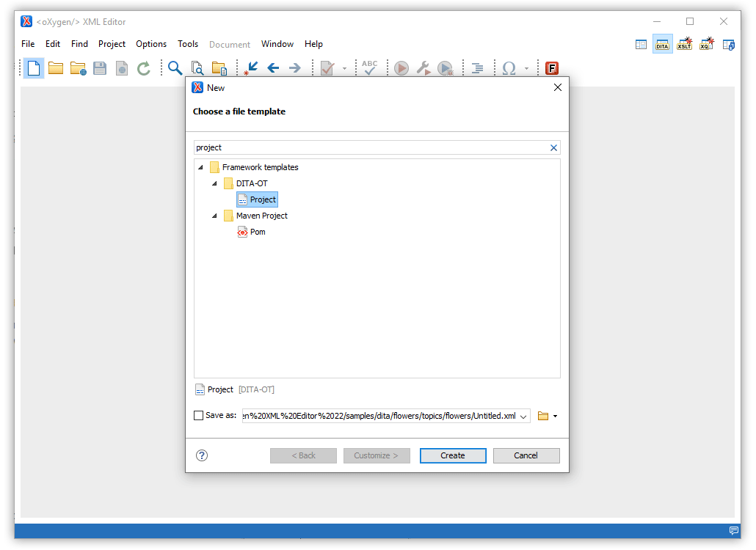This screenshot has width=756, height=550.
Task: Switch to the XQuery Debugger perspective
Action: [707, 44]
